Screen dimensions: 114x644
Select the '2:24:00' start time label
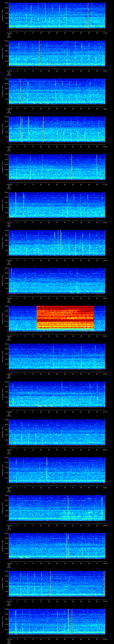click(9, 336)
